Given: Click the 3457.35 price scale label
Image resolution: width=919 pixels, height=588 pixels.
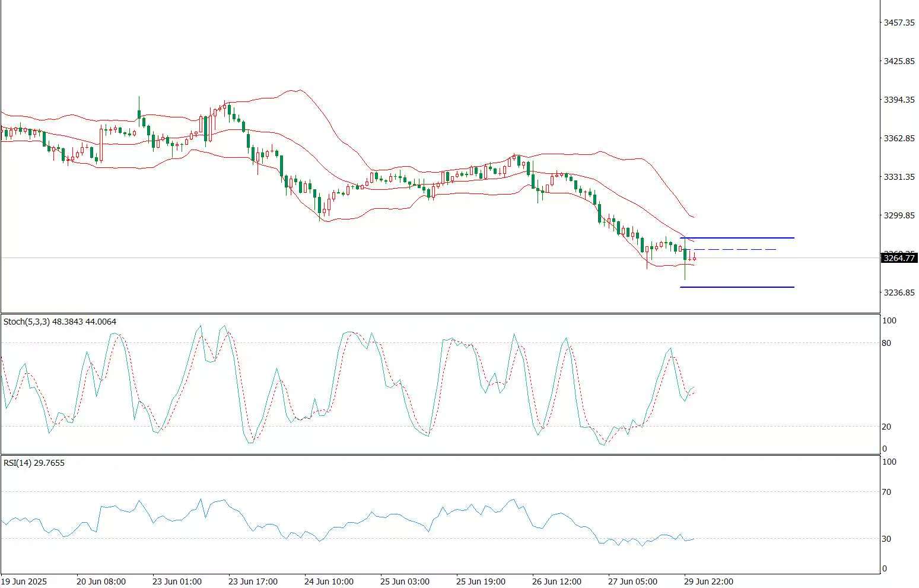Looking at the screenshot, I should pyautogui.click(x=899, y=23).
